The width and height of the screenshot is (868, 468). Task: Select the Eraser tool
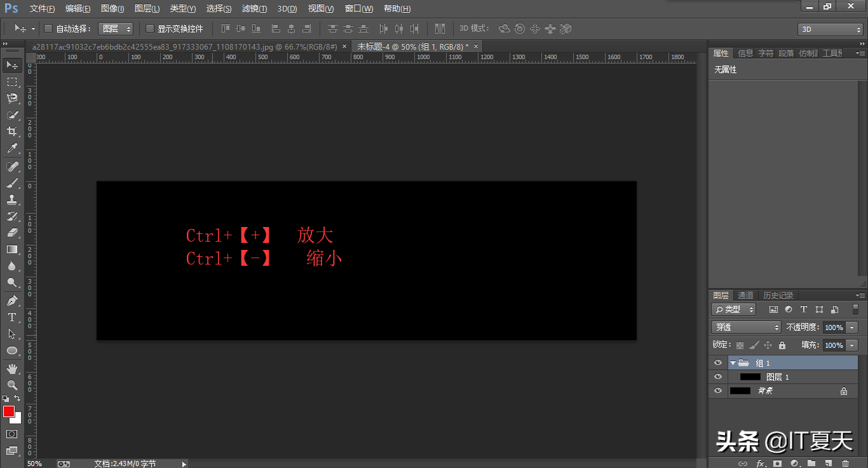12,233
